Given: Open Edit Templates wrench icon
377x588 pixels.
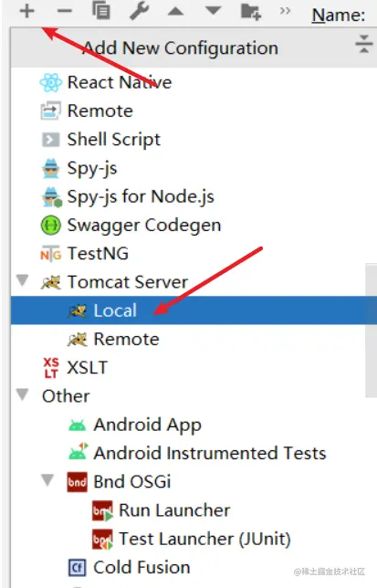Looking at the screenshot, I should [139, 11].
